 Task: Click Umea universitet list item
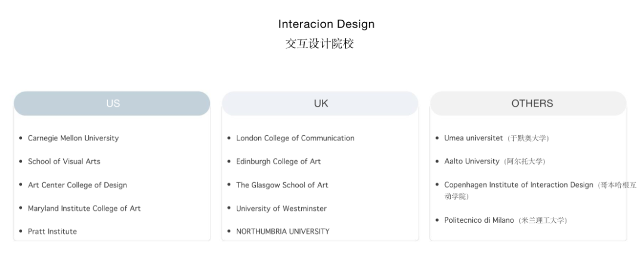pyautogui.click(x=475, y=138)
